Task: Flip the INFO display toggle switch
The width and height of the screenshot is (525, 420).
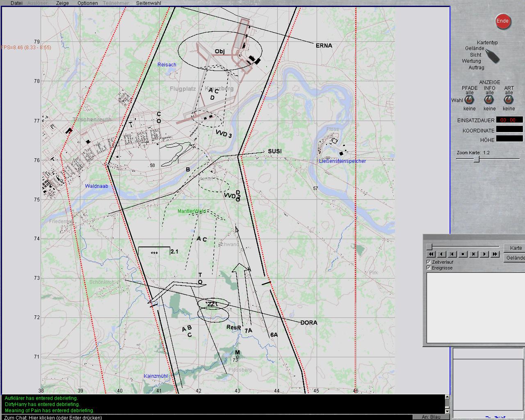Action: pyautogui.click(x=489, y=100)
